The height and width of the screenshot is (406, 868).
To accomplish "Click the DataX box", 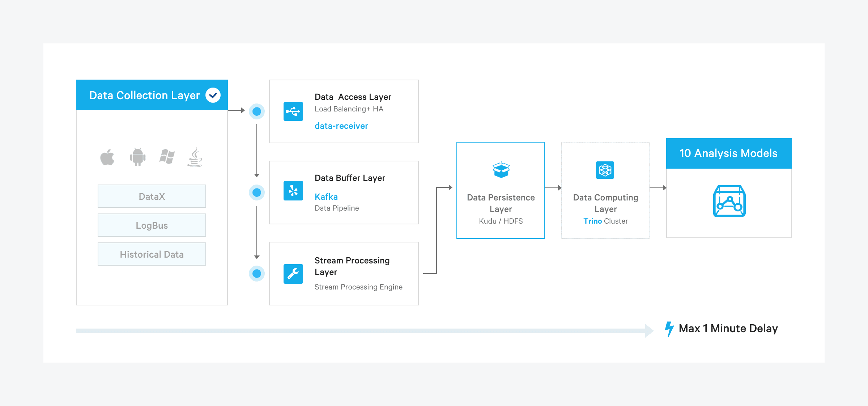I will pos(152,196).
